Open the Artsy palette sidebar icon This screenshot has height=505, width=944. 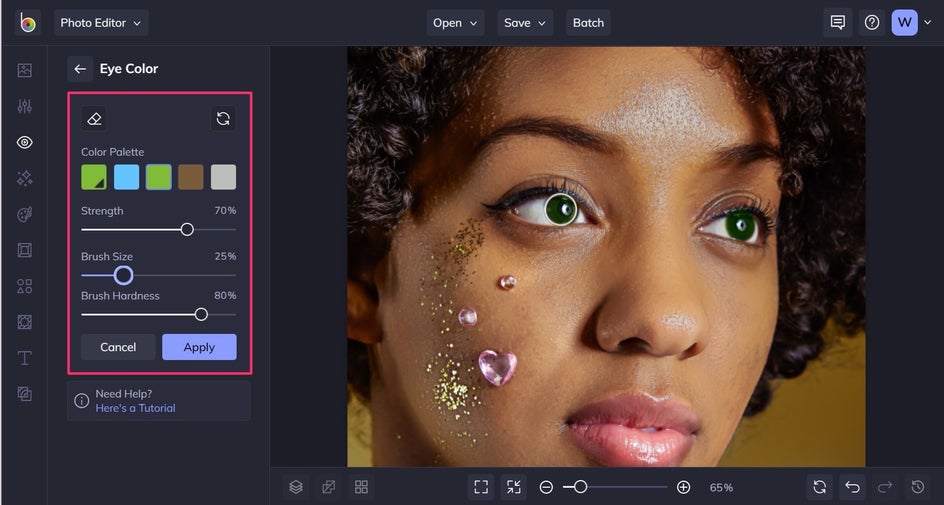[x=25, y=214]
